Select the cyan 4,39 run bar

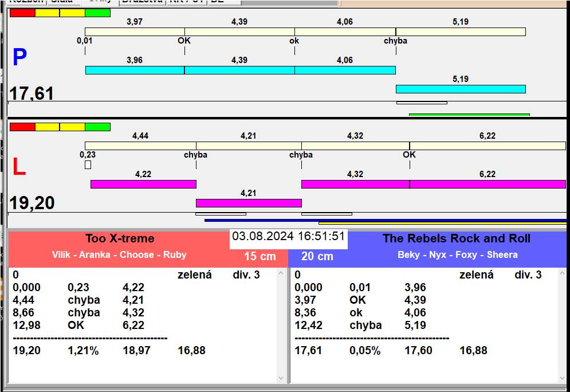coord(239,70)
